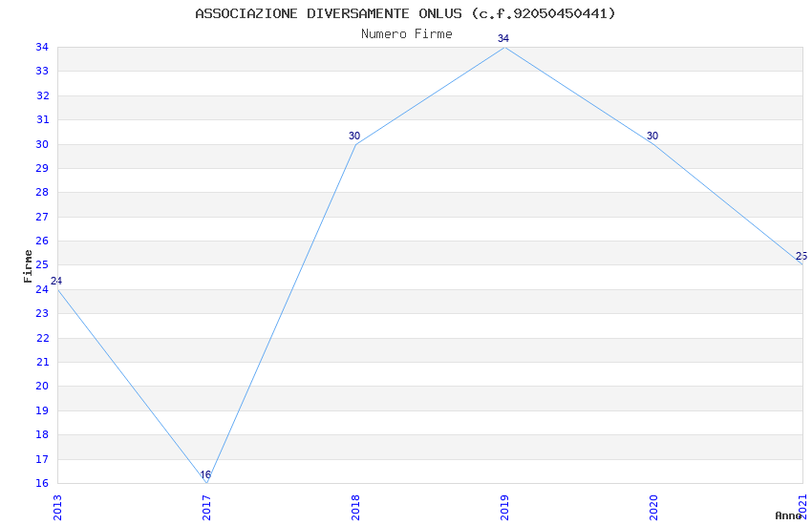Click the y-axis tick label 26
The width and height of the screenshot is (812, 525).
[x=42, y=241]
